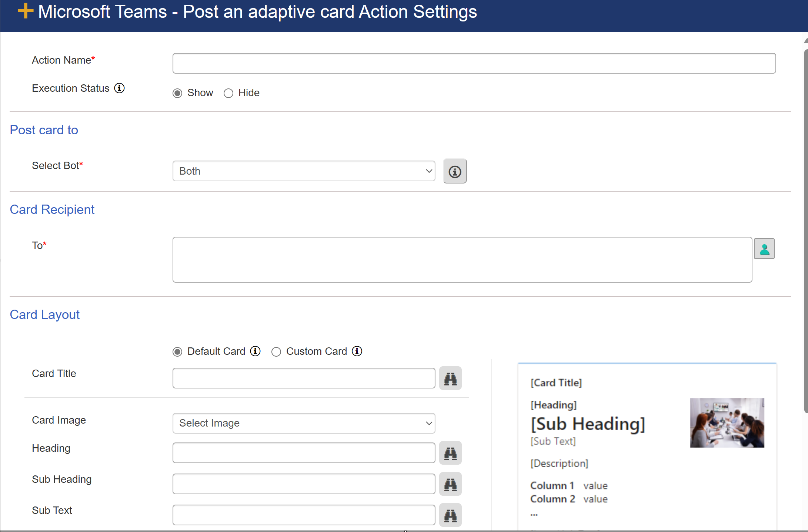Screen dimensions: 808x532
Task: Select the Custom Card radio button
Action: click(x=275, y=351)
